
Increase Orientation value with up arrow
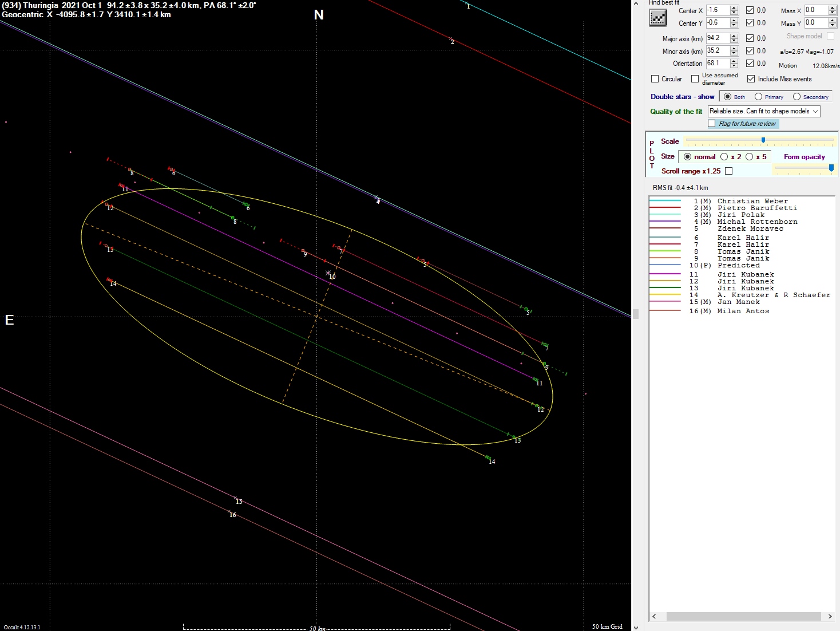pos(734,61)
